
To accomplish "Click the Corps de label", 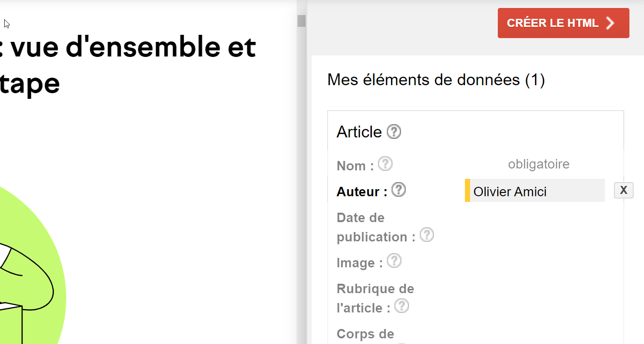I will tap(365, 334).
